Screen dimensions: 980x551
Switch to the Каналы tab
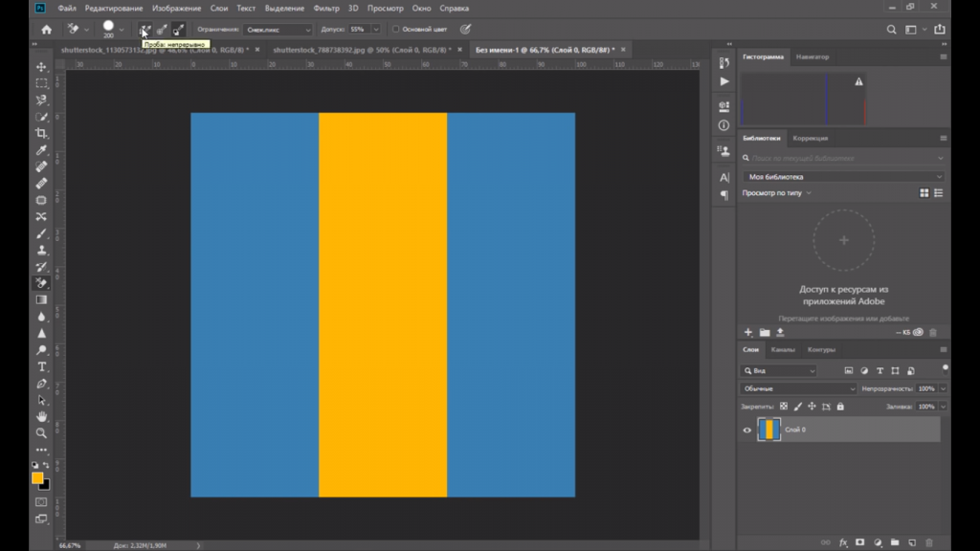click(785, 349)
